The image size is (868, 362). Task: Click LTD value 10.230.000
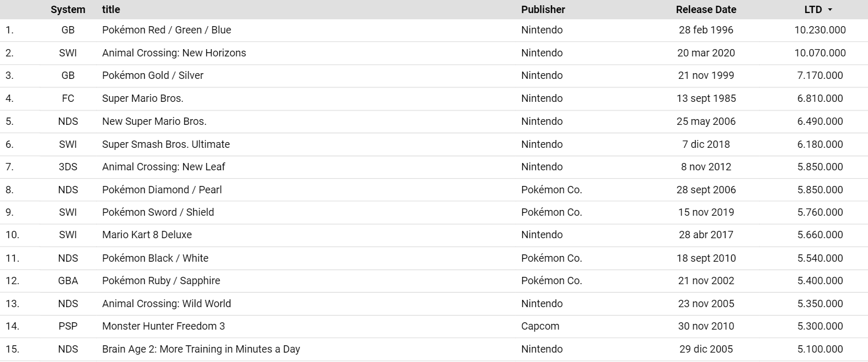pyautogui.click(x=820, y=30)
